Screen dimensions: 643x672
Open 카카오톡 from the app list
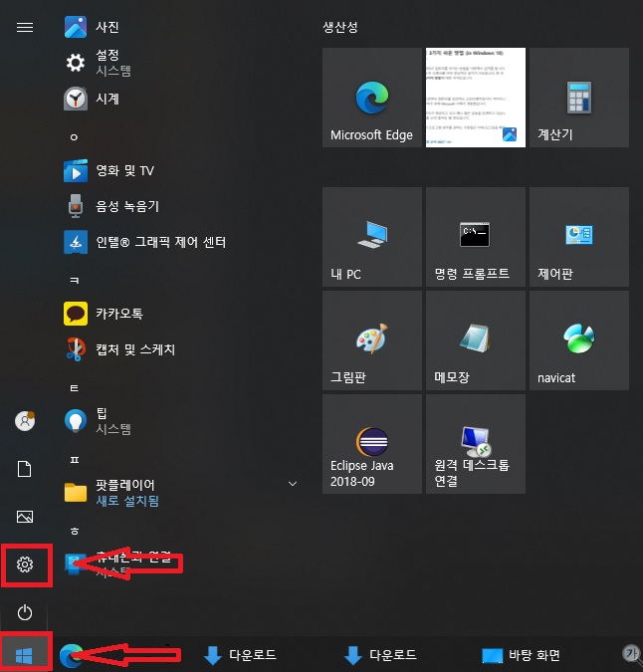(x=119, y=314)
